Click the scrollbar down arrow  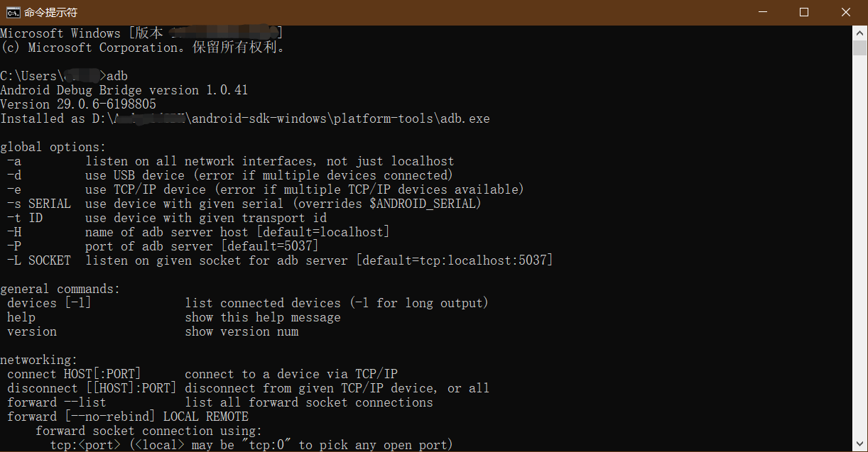860,445
